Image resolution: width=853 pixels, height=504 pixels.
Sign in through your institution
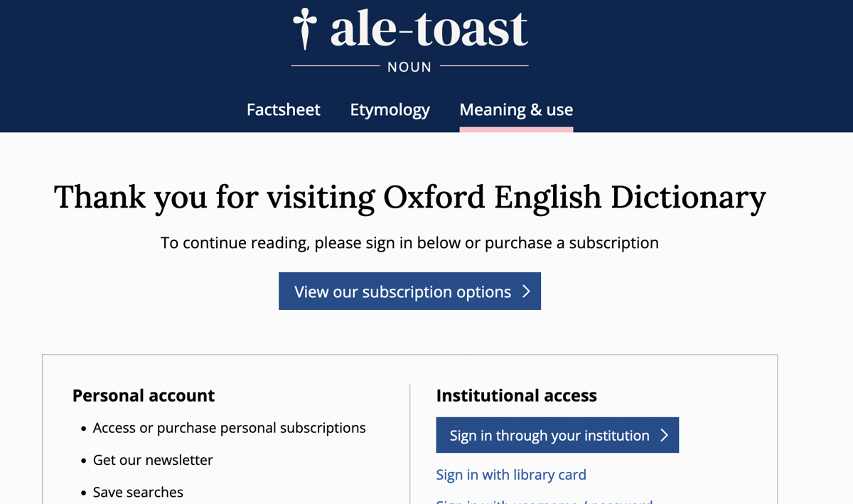coord(549,435)
